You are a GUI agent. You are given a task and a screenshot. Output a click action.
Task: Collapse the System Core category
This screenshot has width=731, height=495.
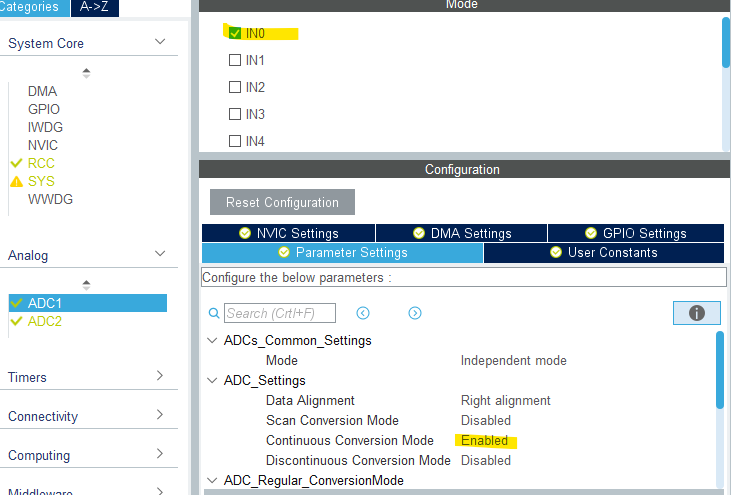160,42
